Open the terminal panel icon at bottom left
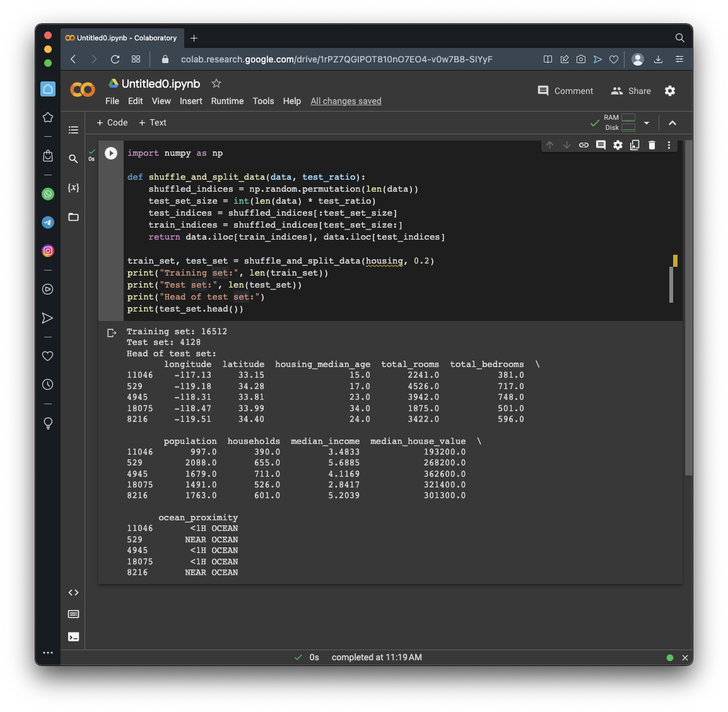 click(x=74, y=637)
